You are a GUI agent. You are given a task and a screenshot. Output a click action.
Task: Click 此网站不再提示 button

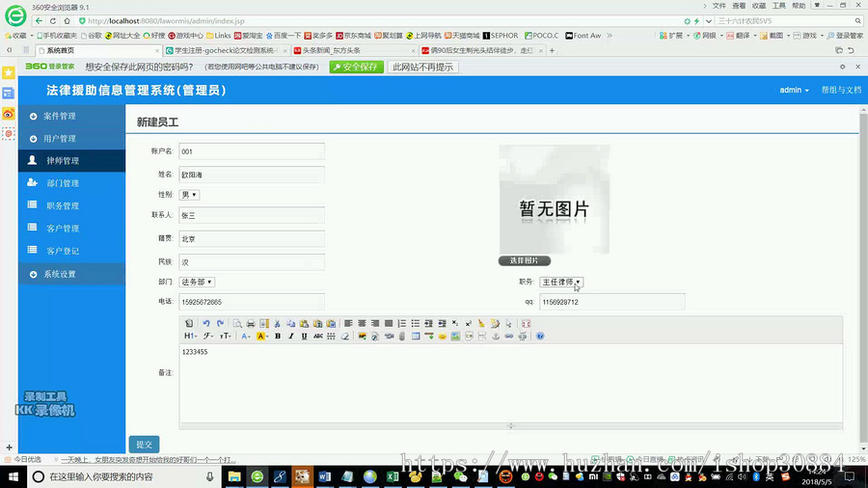point(423,67)
